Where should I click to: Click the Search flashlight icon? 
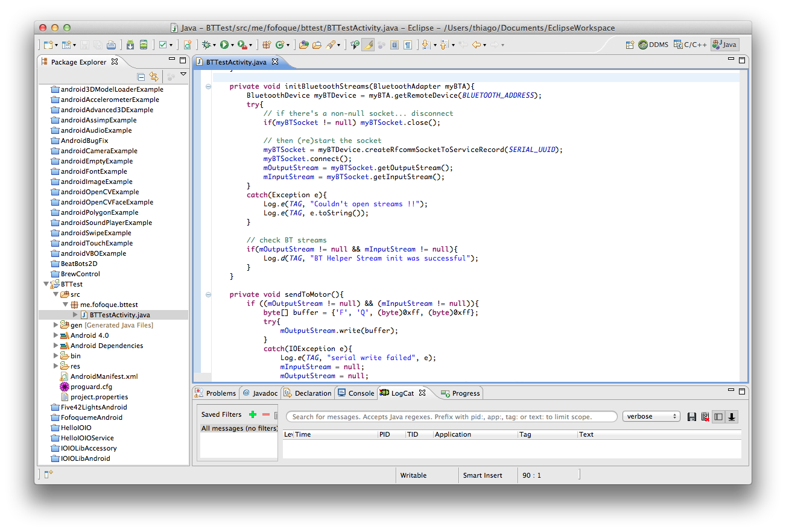tap(331, 45)
